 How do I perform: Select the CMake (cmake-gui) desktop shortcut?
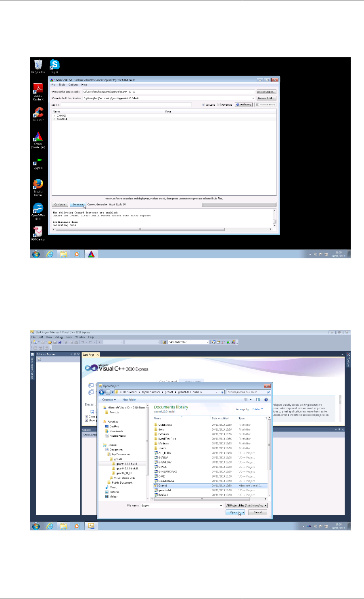pyautogui.click(x=38, y=140)
